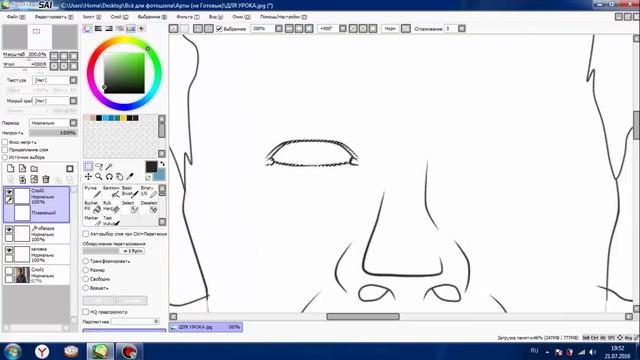
Task: Delete the current layer with trash icon
Action: click(x=46, y=179)
